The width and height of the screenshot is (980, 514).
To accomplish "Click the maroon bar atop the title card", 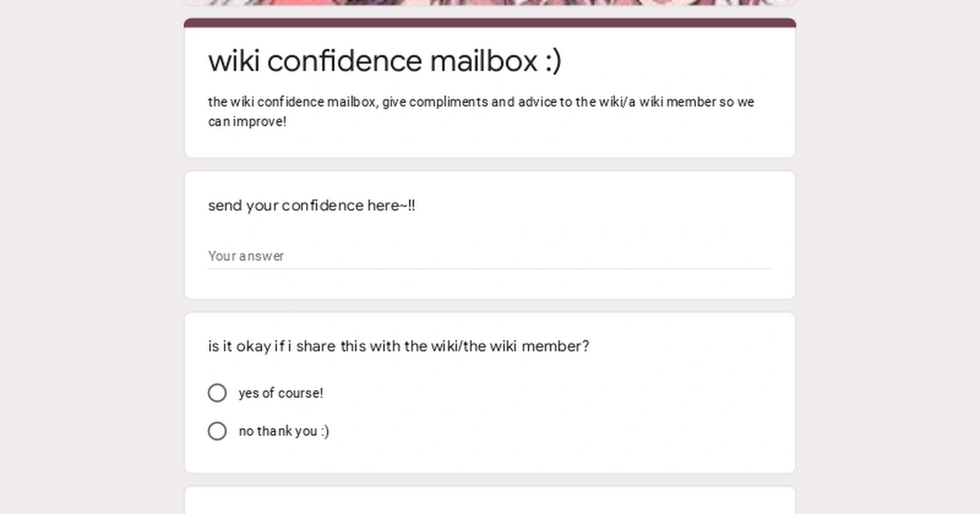I will coord(490,24).
